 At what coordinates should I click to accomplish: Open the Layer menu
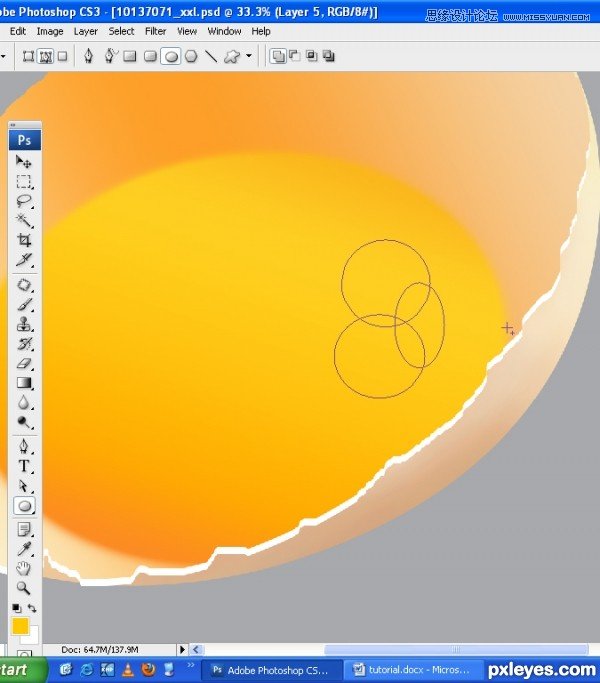click(x=85, y=31)
